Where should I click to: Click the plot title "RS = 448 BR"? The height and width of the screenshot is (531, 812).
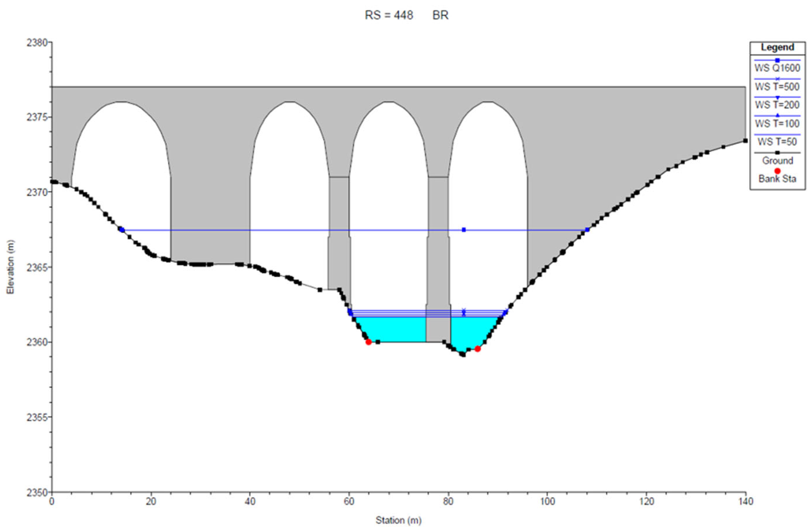click(406, 15)
